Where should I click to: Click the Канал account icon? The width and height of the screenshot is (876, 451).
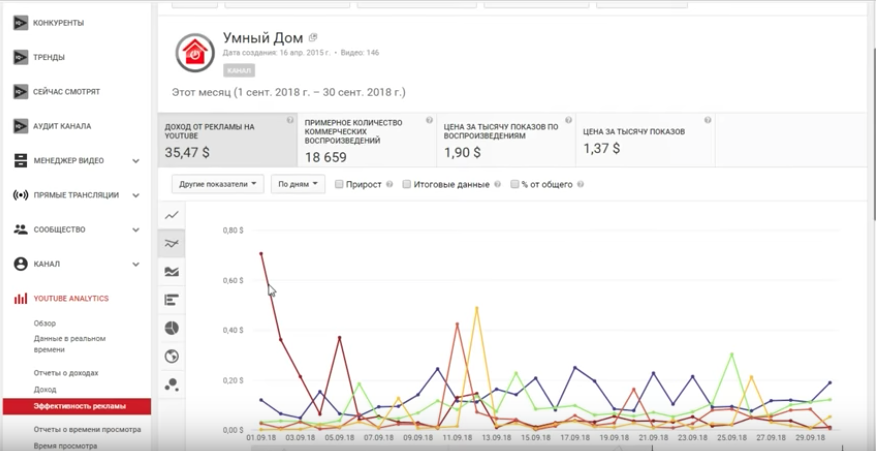(21, 264)
